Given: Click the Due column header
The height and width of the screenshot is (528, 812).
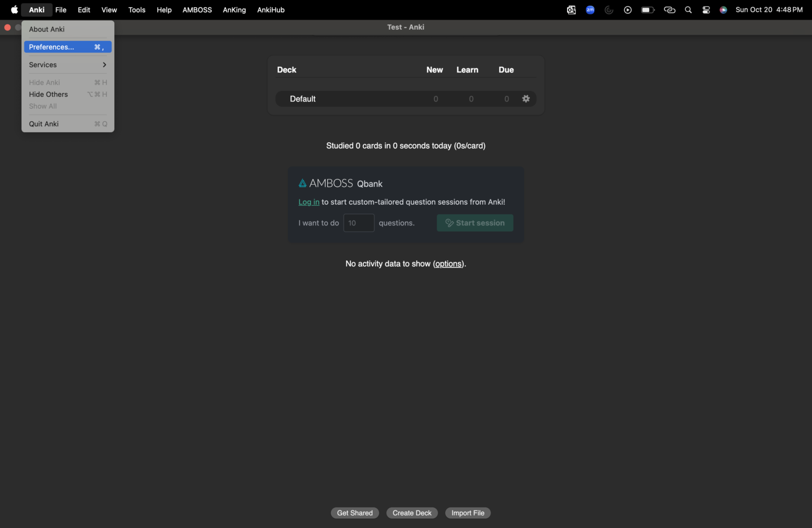Looking at the screenshot, I should 506,70.
